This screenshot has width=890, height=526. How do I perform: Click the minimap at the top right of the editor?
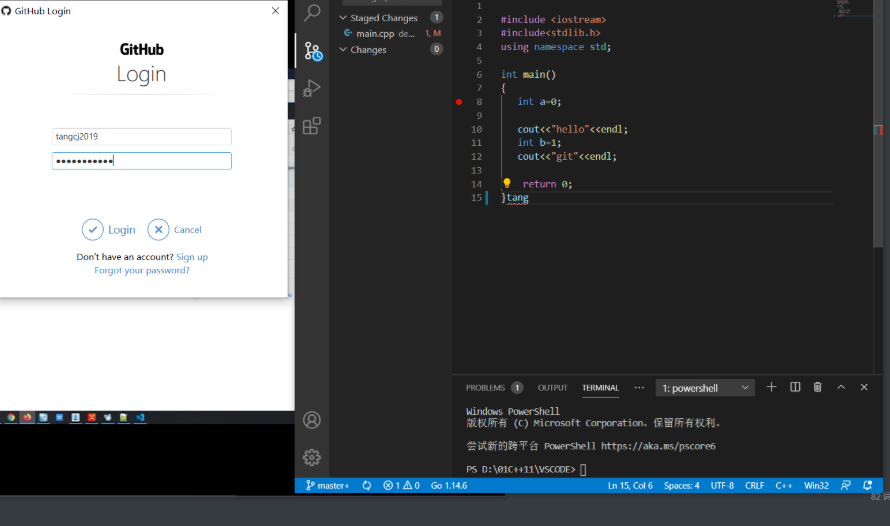853,9
